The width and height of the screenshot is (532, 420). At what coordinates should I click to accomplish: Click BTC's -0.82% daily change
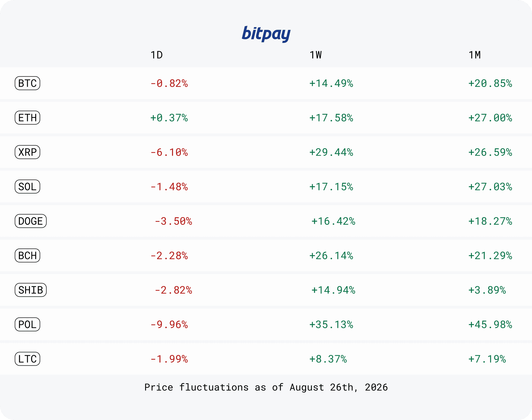[x=169, y=83]
